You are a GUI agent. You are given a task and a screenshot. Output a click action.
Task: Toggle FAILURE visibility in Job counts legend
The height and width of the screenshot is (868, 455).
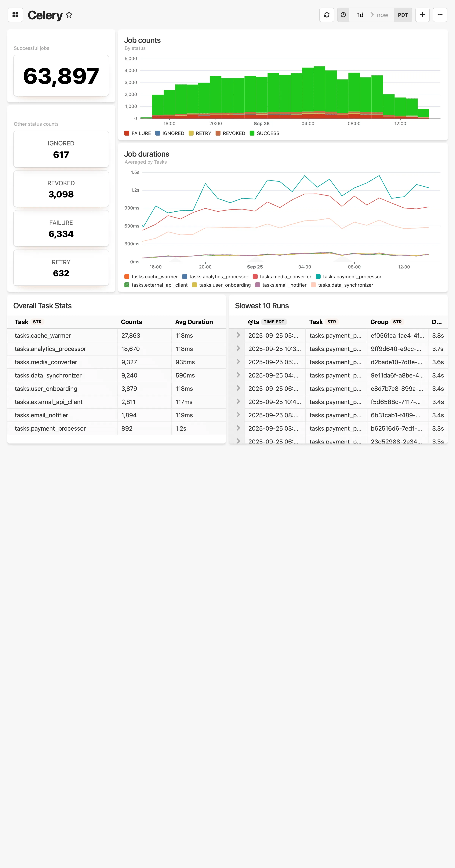pyautogui.click(x=138, y=133)
